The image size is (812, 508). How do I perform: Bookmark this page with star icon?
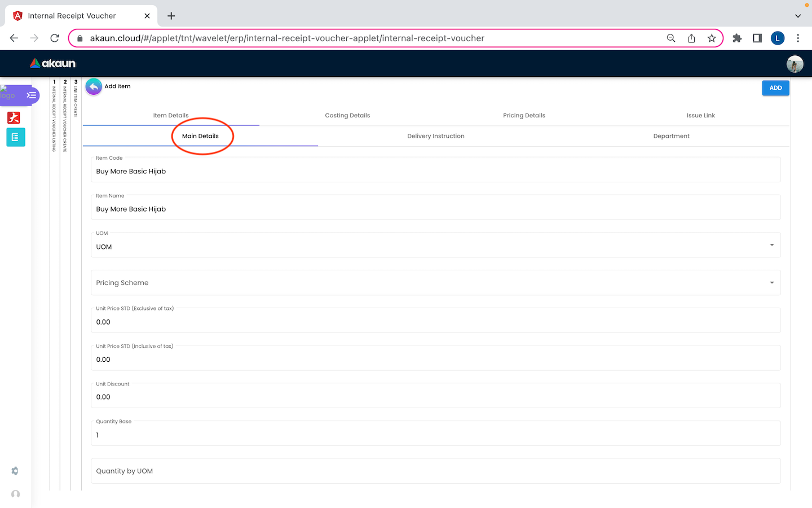pyautogui.click(x=712, y=38)
